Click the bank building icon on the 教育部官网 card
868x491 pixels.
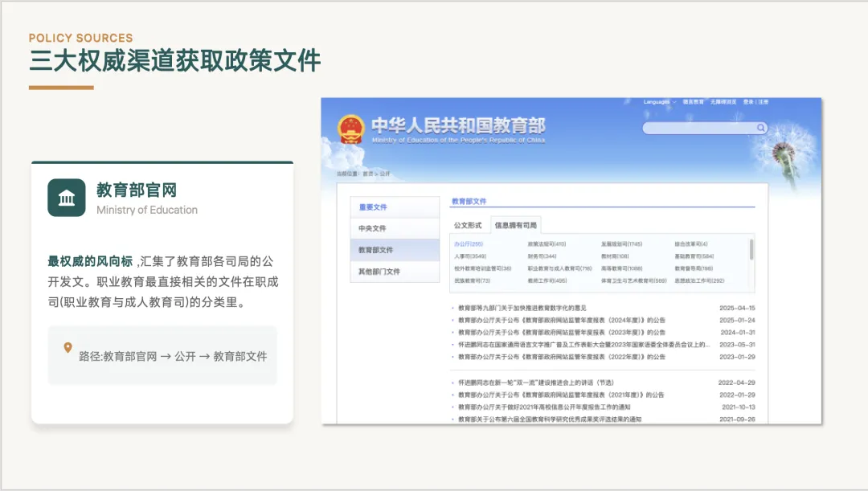point(67,198)
